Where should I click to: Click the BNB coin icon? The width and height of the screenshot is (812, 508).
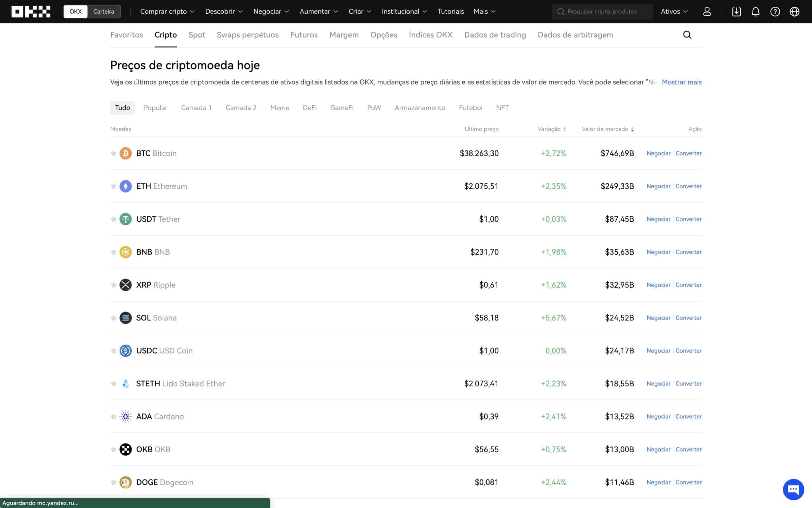[126, 252]
